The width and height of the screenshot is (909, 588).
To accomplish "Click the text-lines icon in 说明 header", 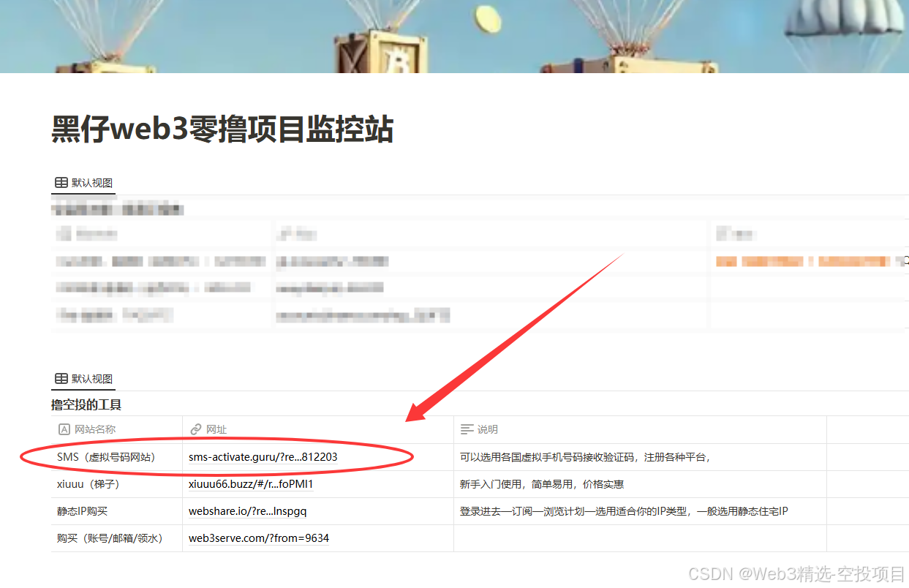I will [467, 429].
